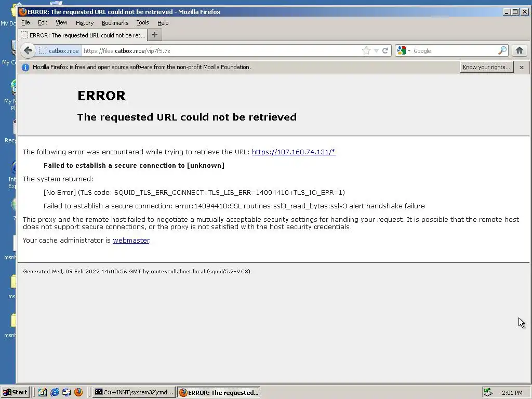Viewport: 532px width, 399px height.
Task: Go to the Firefox home page icon
Action: [x=520, y=50]
